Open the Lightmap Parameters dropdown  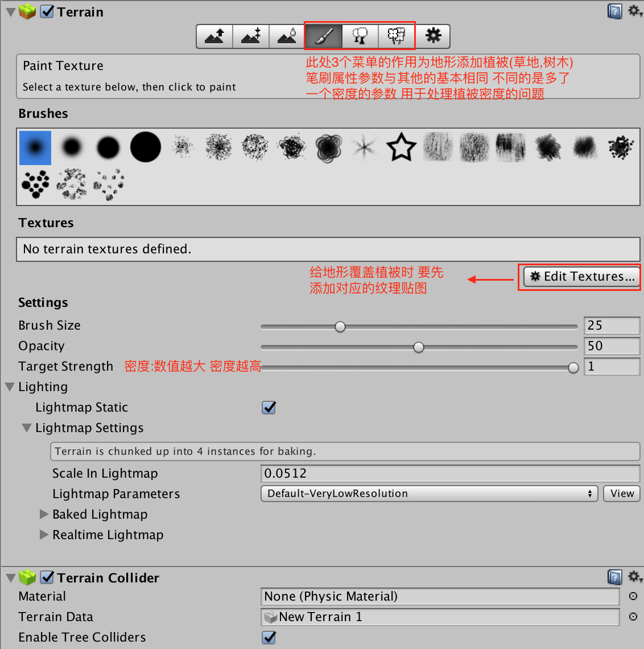pyautogui.click(x=430, y=494)
